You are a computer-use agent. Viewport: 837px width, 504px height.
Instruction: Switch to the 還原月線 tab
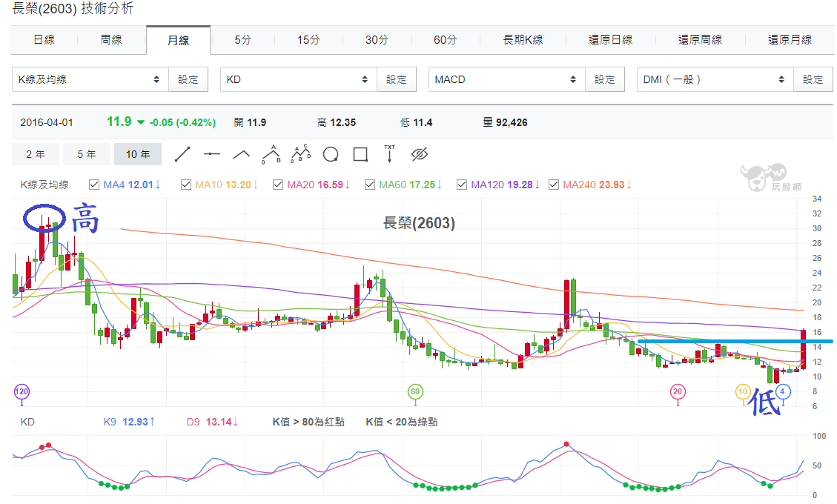[x=790, y=40]
